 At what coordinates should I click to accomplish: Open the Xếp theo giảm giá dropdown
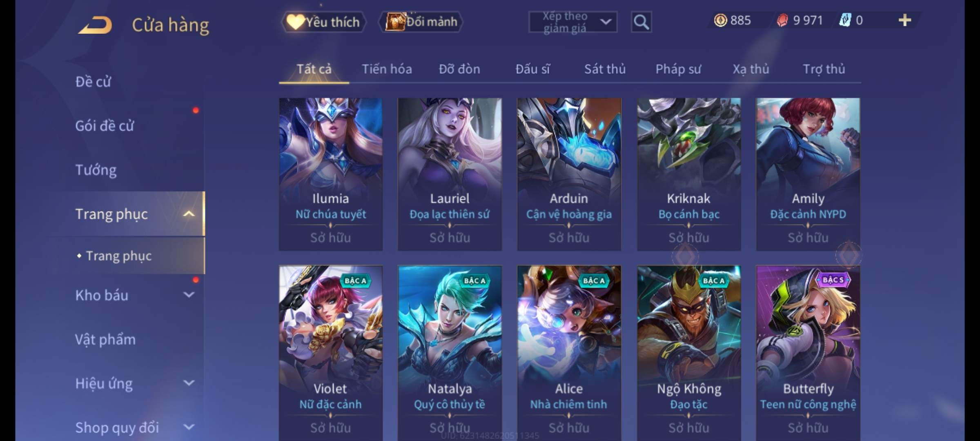(573, 22)
